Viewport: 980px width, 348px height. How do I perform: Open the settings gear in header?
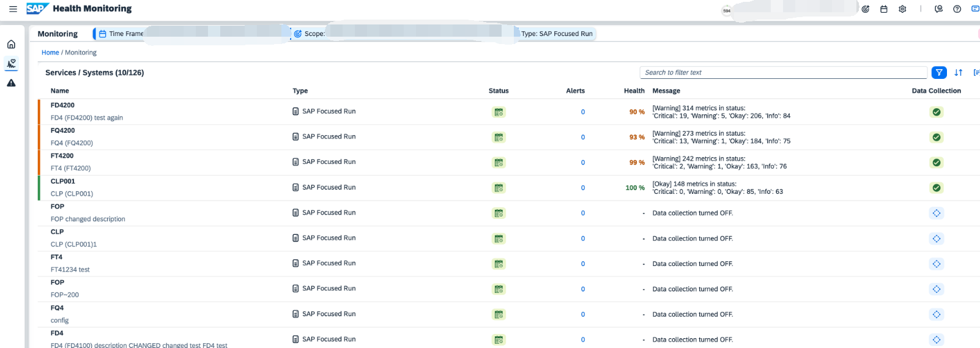pyautogui.click(x=902, y=9)
